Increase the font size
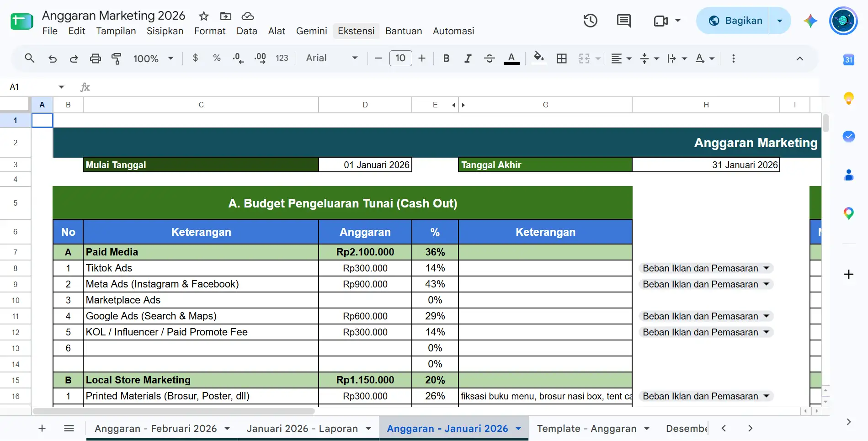Screen dimensions: 868x441 422,58
